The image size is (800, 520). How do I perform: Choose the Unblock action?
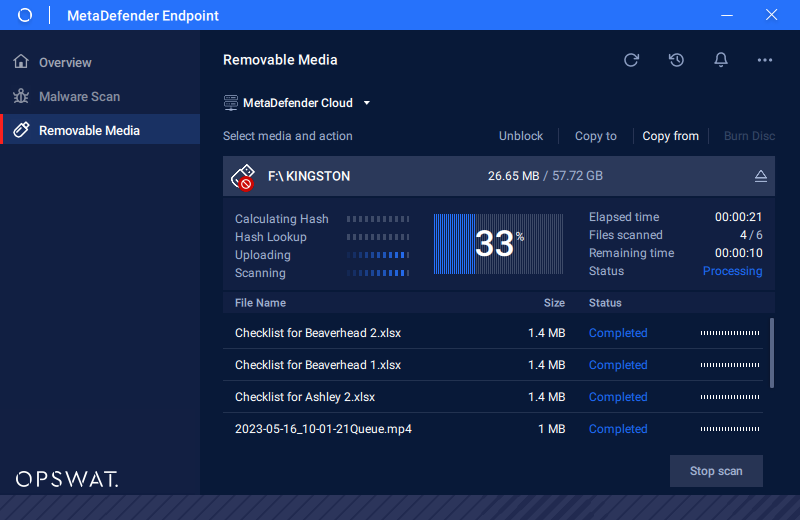pos(521,136)
